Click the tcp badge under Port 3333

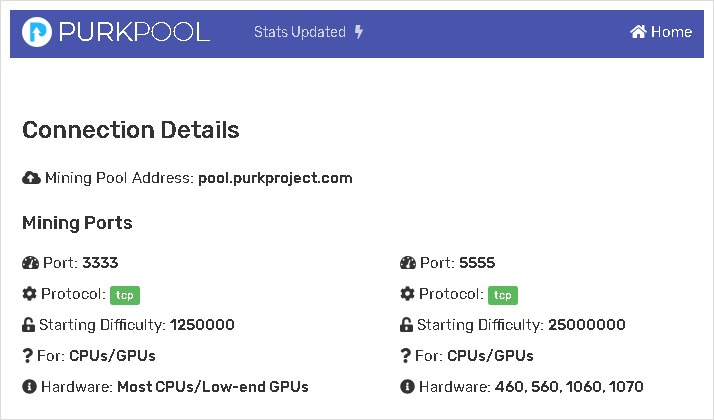point(125,295)
